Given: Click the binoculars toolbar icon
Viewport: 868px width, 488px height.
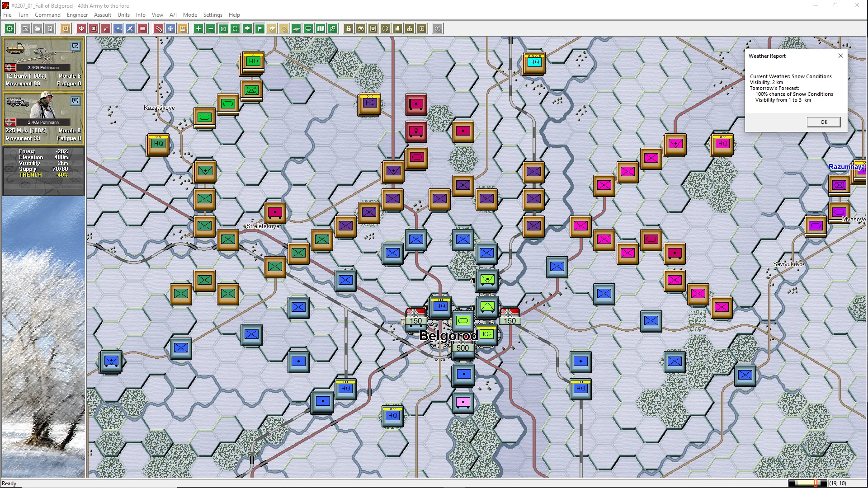Looking at the screenshot, I should pos(361,29).
